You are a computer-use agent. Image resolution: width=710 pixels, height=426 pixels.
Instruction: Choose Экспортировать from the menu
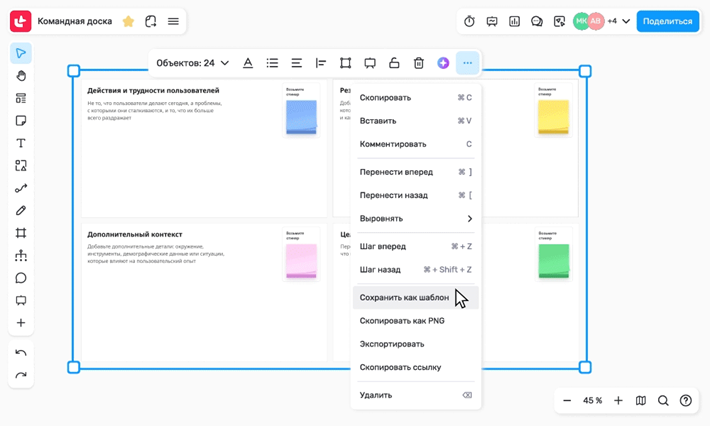point(416,344)
